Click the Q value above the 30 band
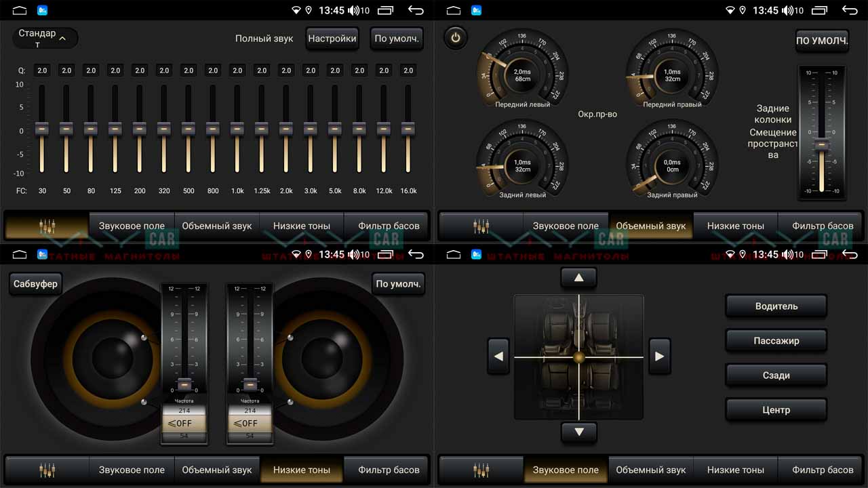Viewport: 868px width, 488px height. pos(42,70)
